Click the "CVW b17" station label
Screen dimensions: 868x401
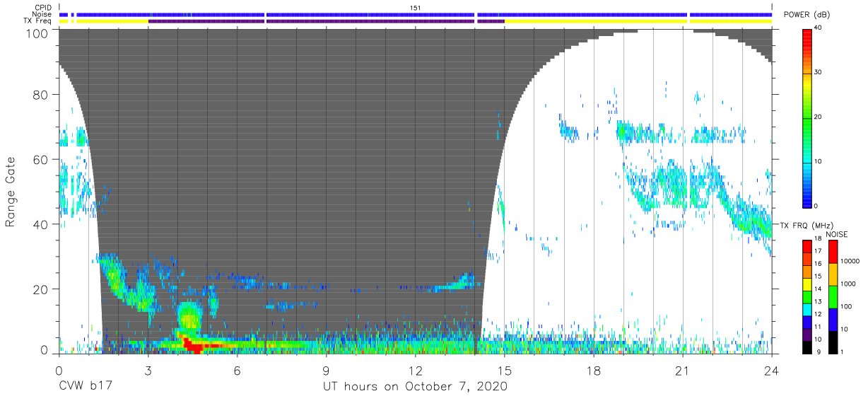[x=84, y=386]
